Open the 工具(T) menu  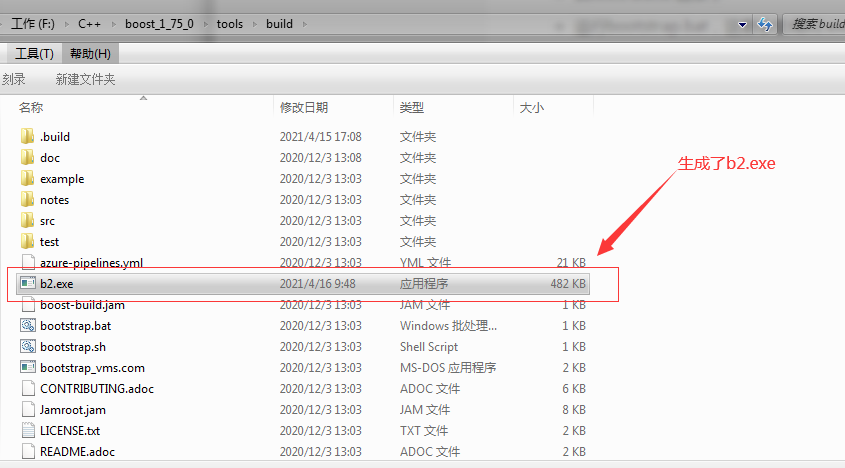pos(34,53)
